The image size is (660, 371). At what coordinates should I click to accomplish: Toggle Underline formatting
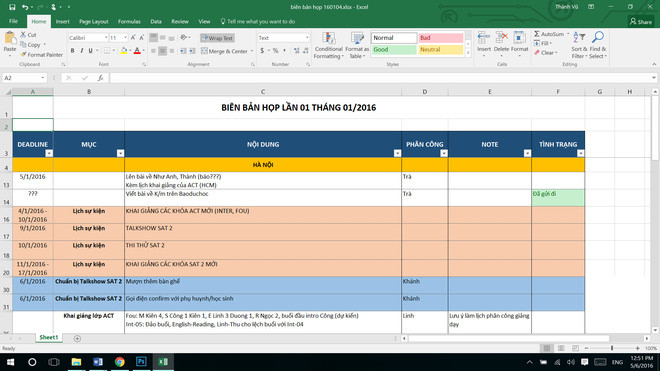tap(90, 51)
